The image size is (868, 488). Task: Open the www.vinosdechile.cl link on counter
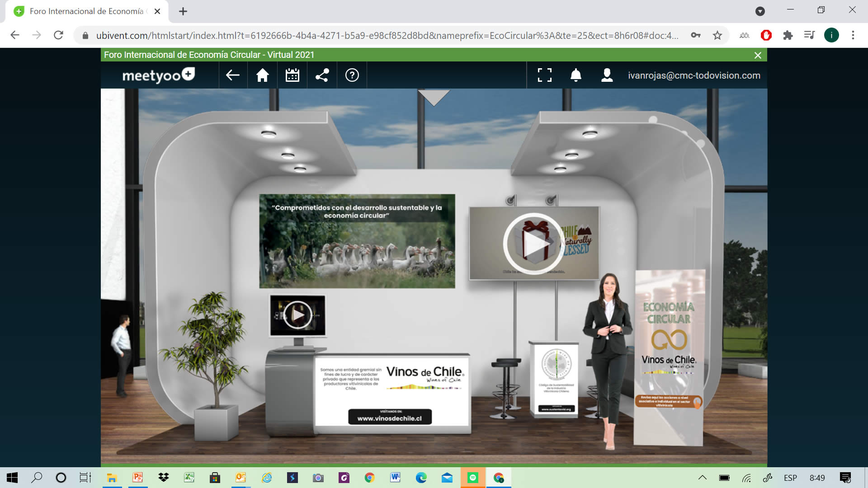[x=390, y=416]
